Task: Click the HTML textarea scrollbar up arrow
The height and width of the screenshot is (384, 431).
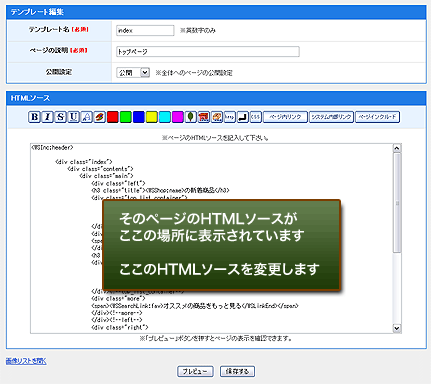Action: [x=397, y=148]
